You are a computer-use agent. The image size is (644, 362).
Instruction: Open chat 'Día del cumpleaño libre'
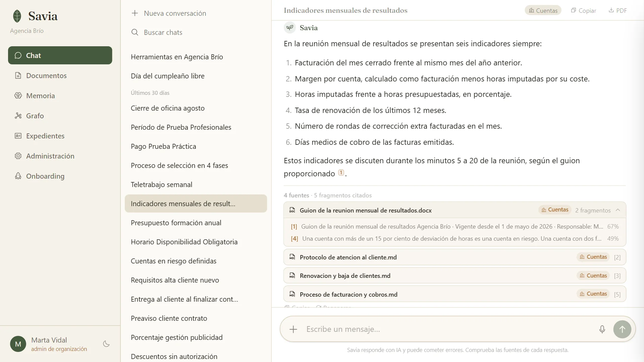pos(196,76)
